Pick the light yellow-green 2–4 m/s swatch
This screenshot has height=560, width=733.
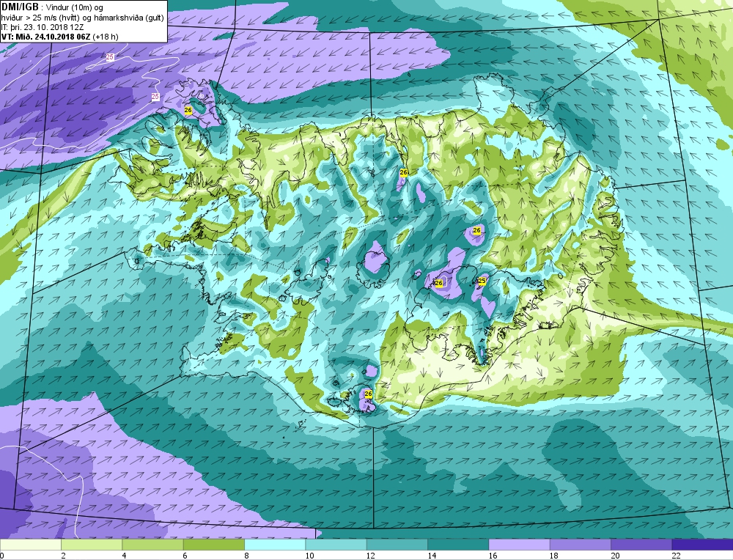pyautogui.click(x=92, y=545)
